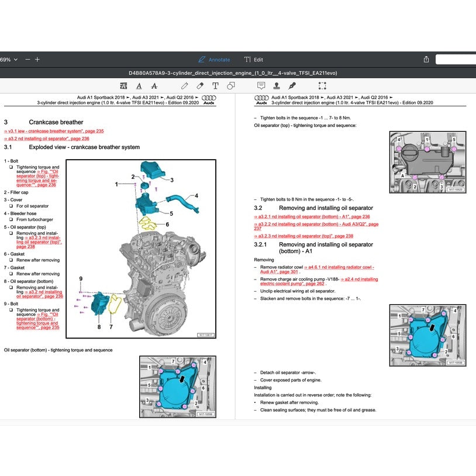Select the strikethrough text tool
This screenshot has width=476, height=476.
coord(154,85)
